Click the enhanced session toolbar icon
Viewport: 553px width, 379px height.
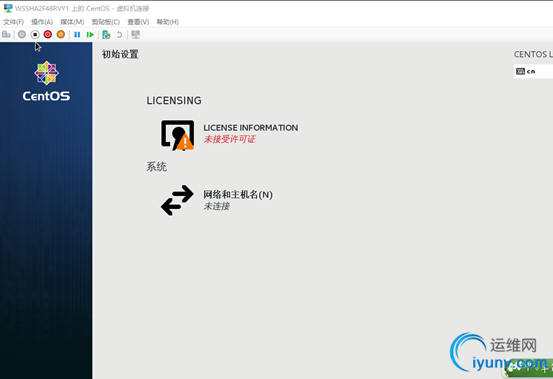click(135, 34)
